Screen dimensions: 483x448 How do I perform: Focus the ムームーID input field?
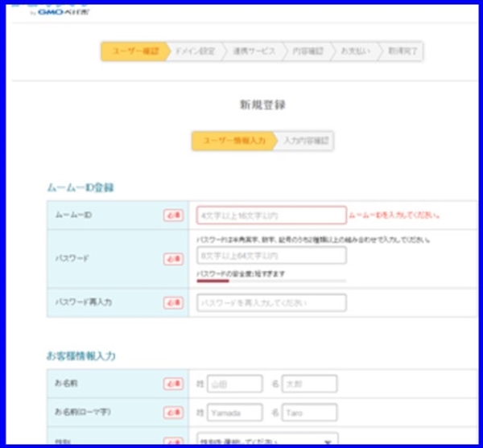click(x=271, y=216)
